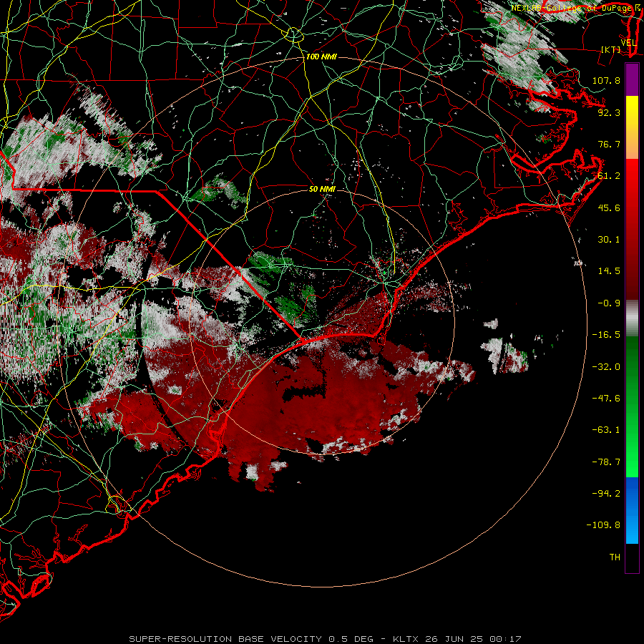Click the TH label on the legend
The width and height of the screenshot is (644, 644).
click(x=615, y=557)
